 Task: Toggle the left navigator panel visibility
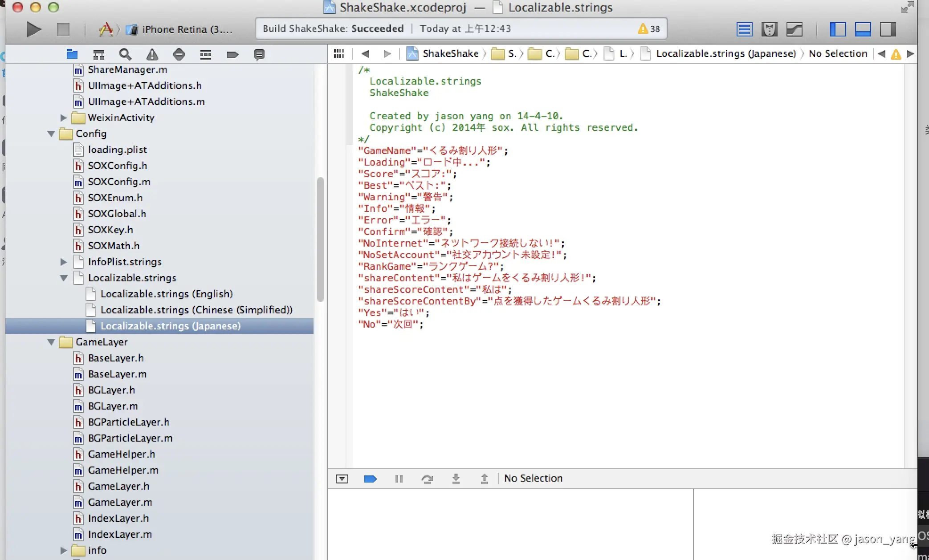coord(838,29)
